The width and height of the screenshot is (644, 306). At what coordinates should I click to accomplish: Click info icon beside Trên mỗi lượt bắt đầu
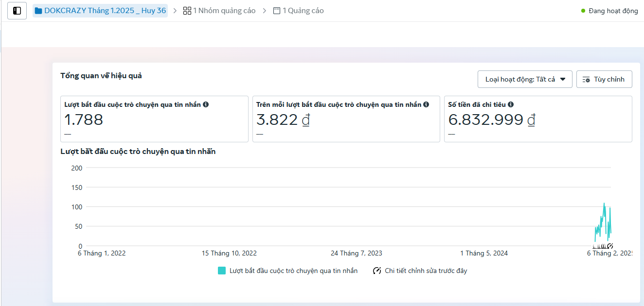pyautogui.click(x=426, y=104)
